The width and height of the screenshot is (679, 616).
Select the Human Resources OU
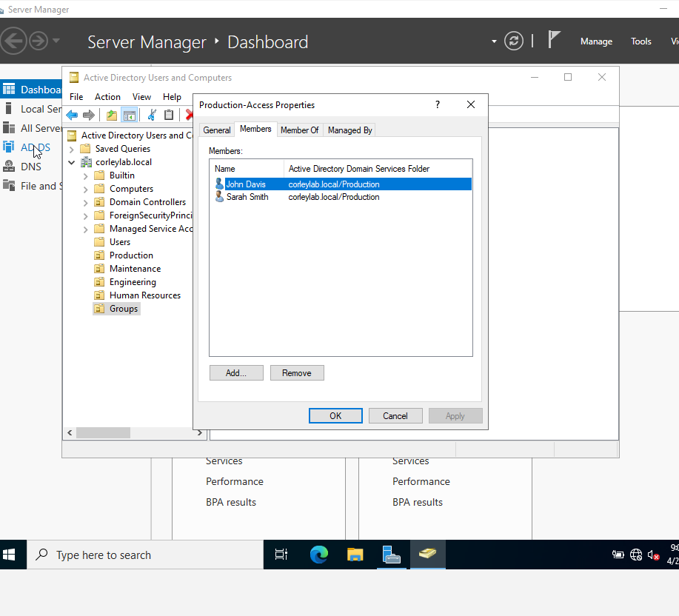coord(144,295)
